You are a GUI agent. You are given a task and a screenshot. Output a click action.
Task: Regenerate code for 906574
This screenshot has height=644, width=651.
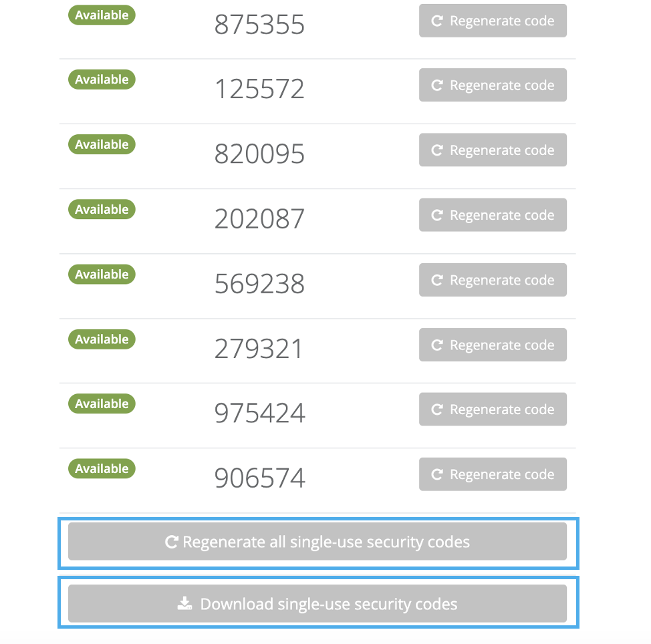click(493, 474)
